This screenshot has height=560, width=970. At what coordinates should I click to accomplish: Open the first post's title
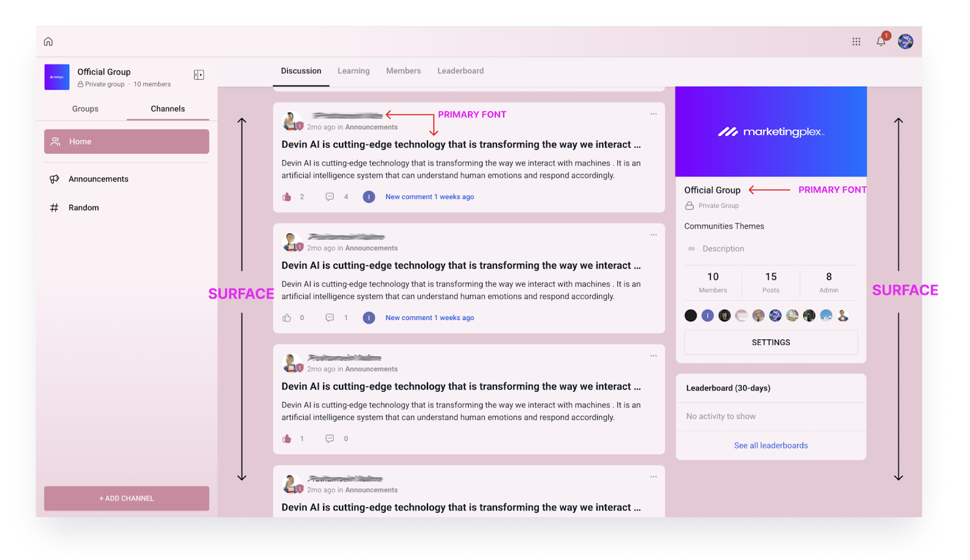461,144
